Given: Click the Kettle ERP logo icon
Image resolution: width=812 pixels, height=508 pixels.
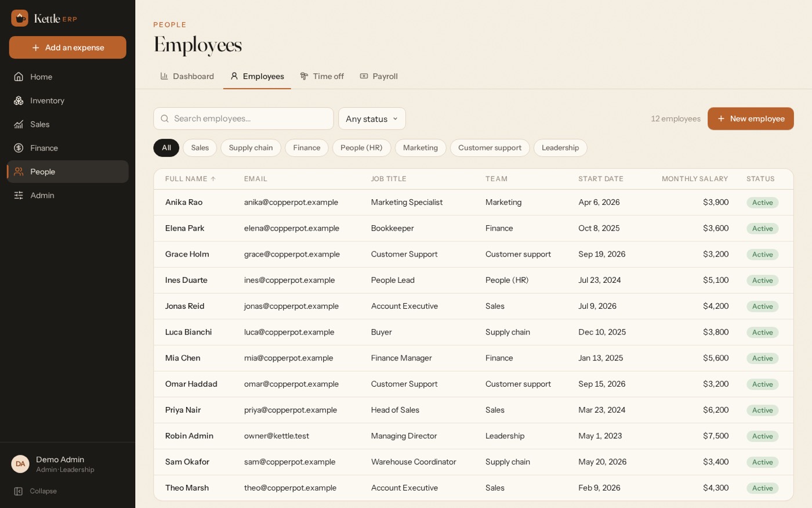Looking at the screenshot, I should tap(20, 18).
